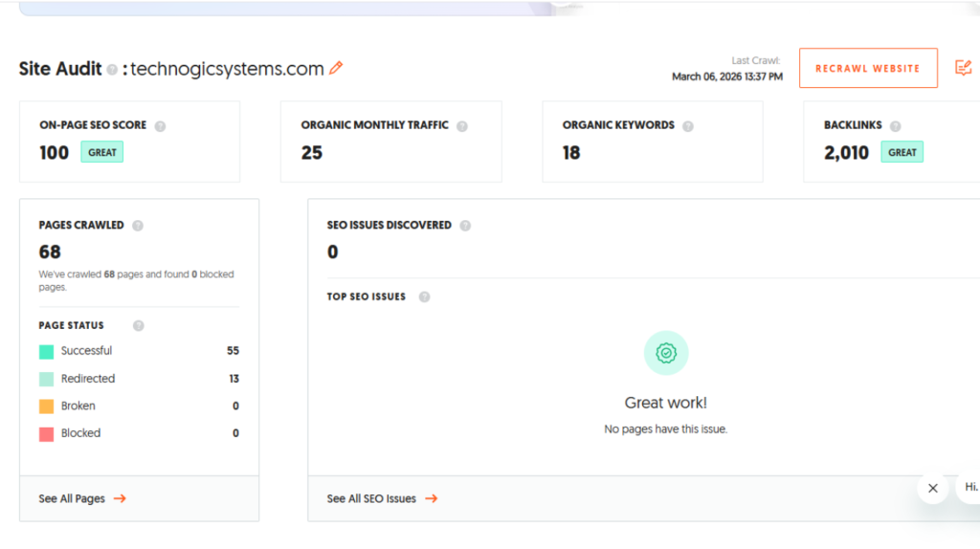980x549 pixels.
Task: Click the Organic Monthly Traffic value 25
Action: point(312,152)
